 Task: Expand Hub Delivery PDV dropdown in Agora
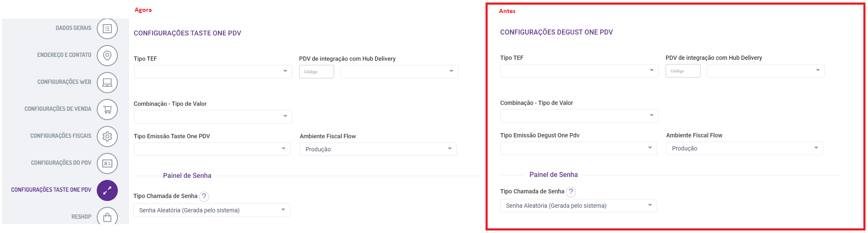[399, 72]
